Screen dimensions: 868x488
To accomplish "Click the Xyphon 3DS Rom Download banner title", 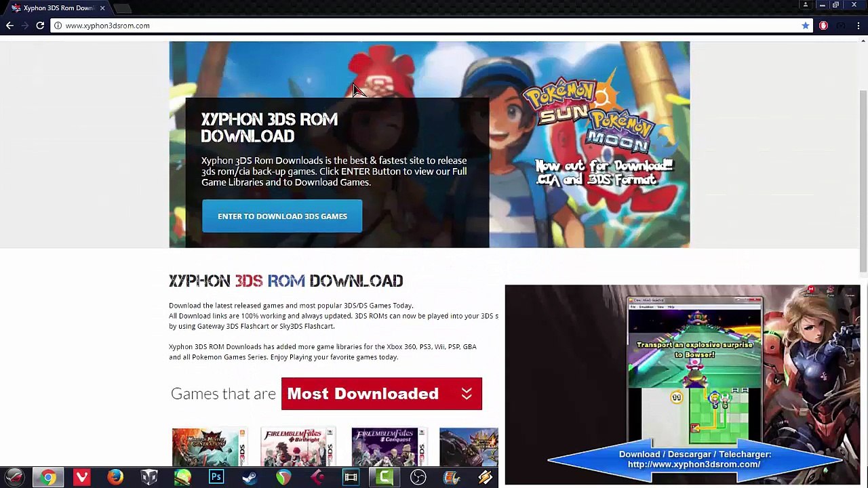I will [269, 127].
